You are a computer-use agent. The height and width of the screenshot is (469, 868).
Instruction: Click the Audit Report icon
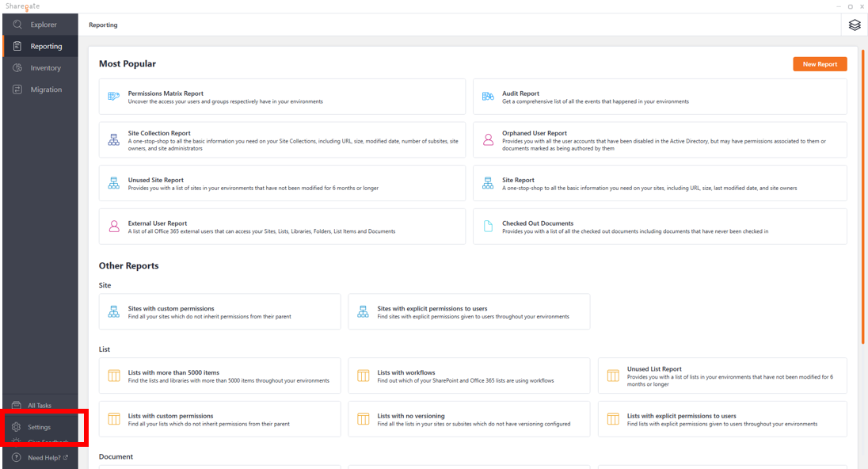click(x=488, y=97)
